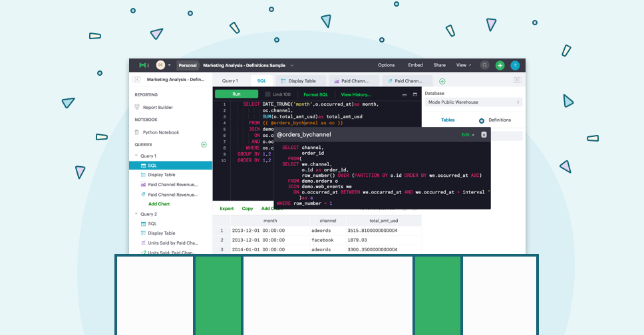Open the first Paid Chann... line chart tab
The image size is (644, 335).
353,81
